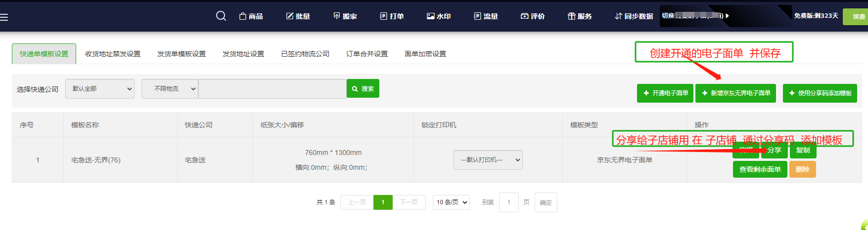This screenshot has width=868, height=230.
Task: Switch to 收货地址禁发设置 tab
Action: click(x=113, y=54)
